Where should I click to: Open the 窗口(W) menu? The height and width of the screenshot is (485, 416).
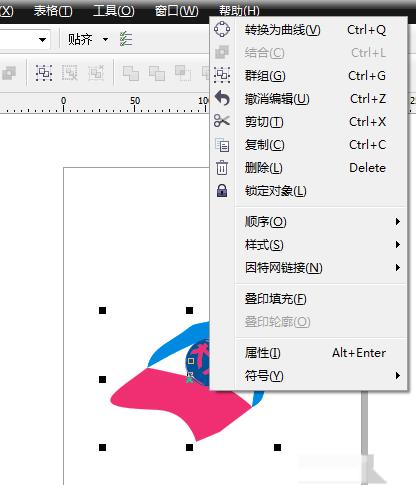pyautogui.click(x=176, y=11)
